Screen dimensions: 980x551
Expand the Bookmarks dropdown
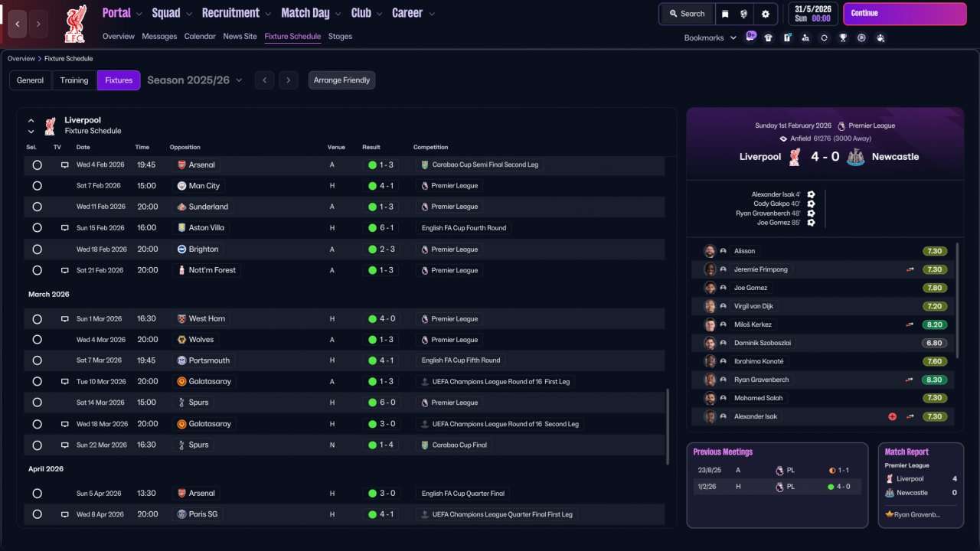tap(710, 37)
